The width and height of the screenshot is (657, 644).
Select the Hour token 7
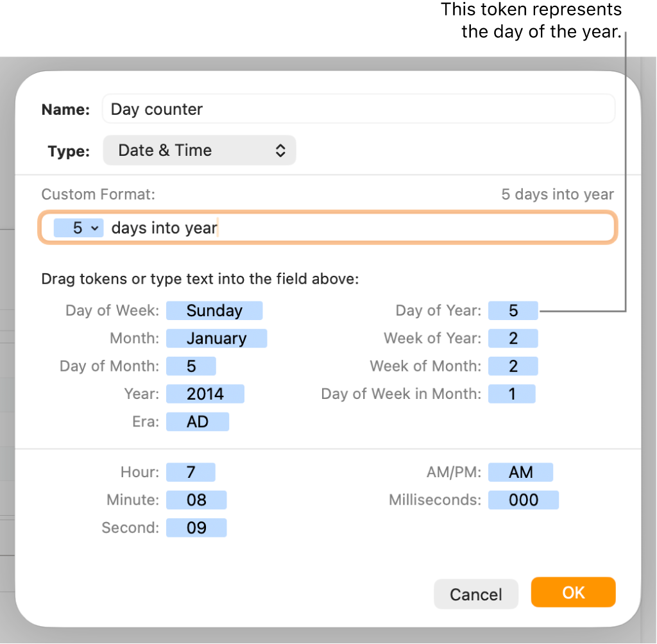pos(190,472)
